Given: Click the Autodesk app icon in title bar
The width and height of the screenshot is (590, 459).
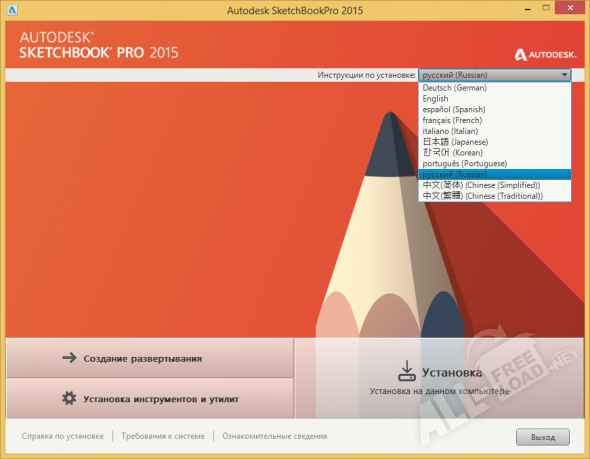Looking at the screenshot, I should pyautogui.click(x=12, y=10).
